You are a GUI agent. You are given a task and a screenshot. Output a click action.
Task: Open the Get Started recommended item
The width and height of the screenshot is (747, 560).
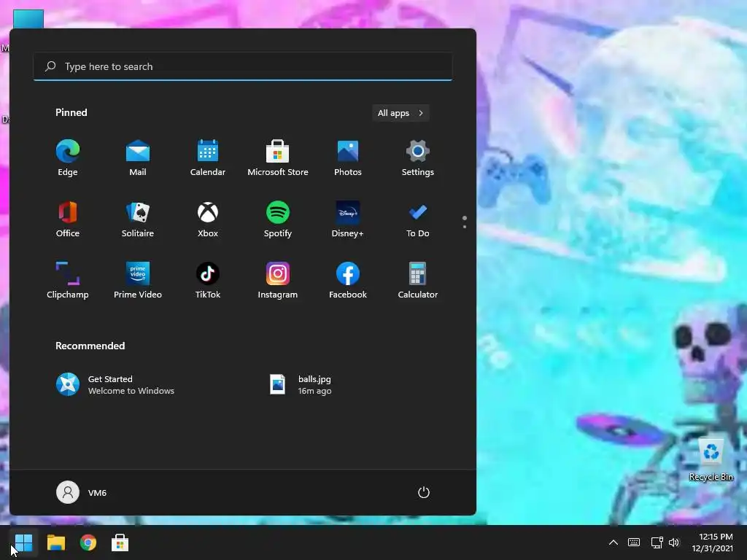115,385
